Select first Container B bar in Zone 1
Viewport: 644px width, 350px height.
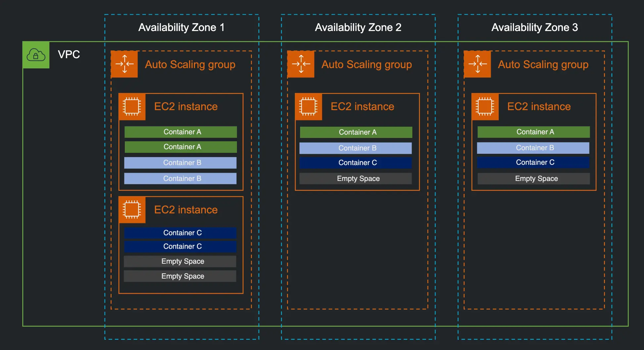click(180, 163)
